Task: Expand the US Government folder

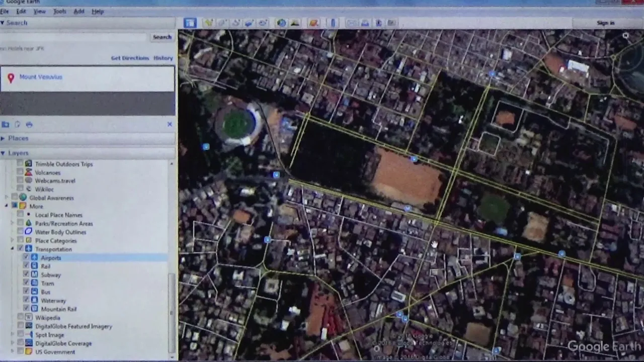Action: pyautogui.click(x=13, y=352)
